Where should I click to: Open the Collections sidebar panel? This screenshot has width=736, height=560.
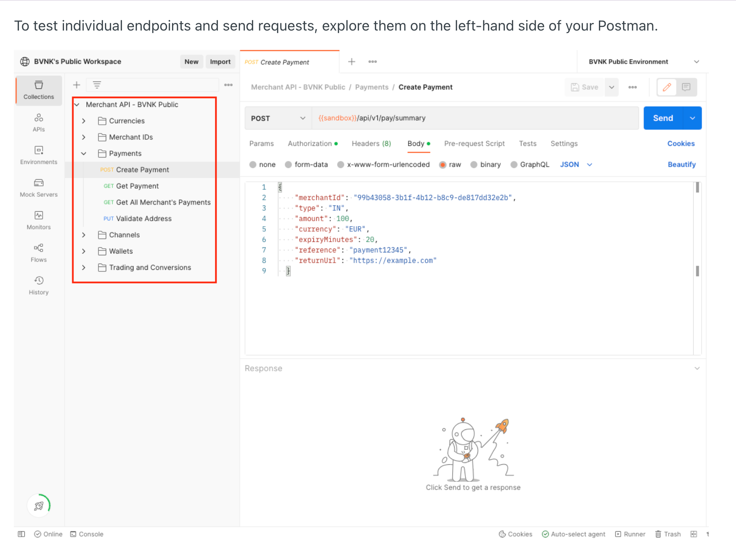point(39,90)
